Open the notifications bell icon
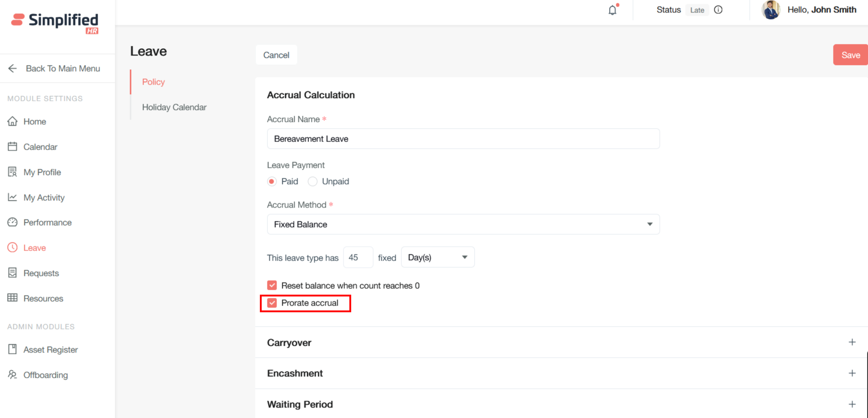This screenshot has width=868, height=418. (612, 10)
